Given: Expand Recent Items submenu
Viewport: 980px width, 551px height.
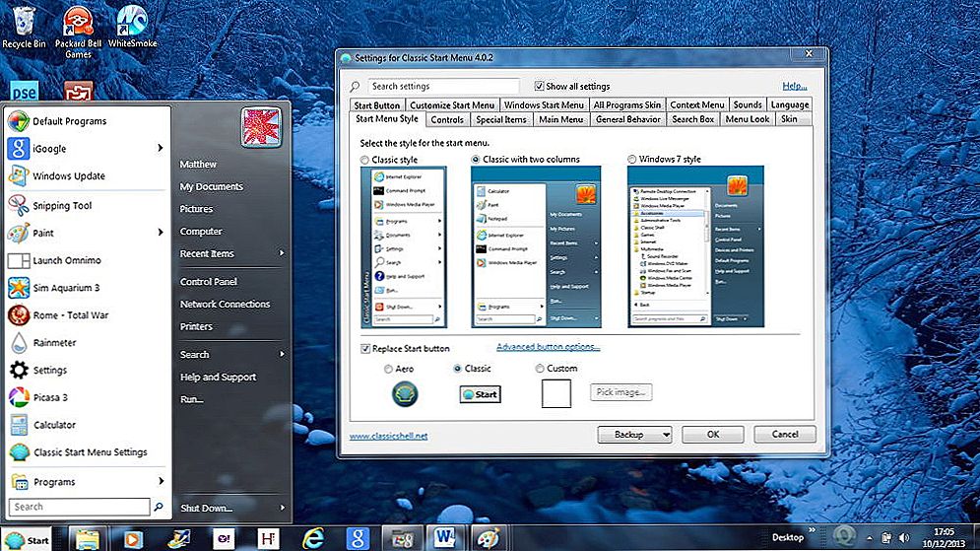Looking at the screenshot, I should point(282,253).
